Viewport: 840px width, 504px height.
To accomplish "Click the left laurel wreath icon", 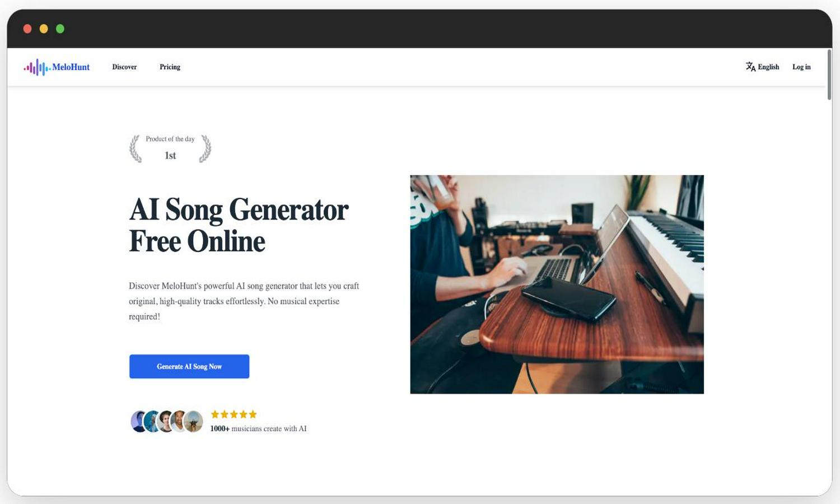I will (135, 149).
